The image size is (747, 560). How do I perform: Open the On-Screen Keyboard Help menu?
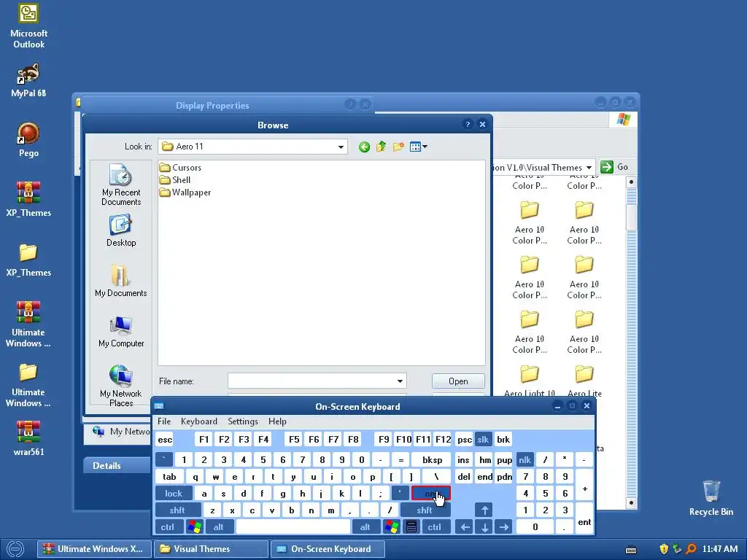pos(277,421)
